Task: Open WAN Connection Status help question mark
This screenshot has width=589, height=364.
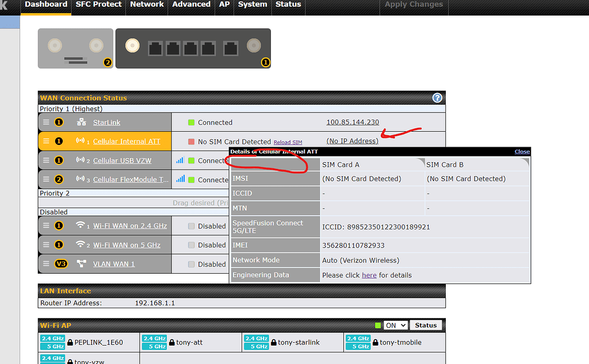Action: (437, 98)
